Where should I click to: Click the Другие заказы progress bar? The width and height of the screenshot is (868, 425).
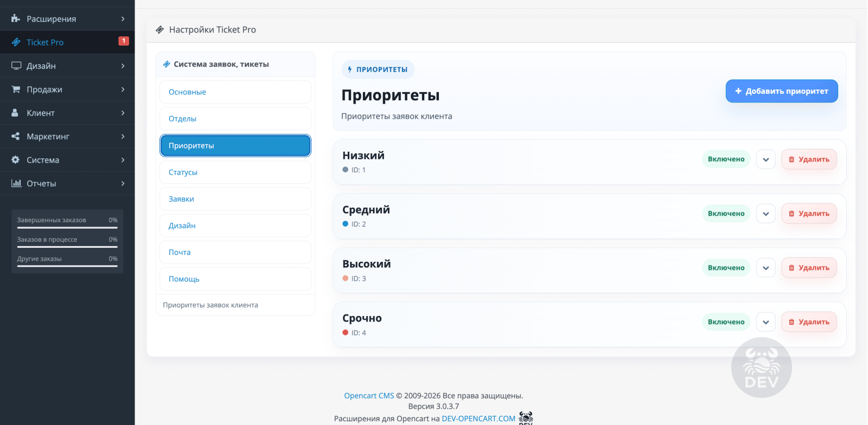67,266
